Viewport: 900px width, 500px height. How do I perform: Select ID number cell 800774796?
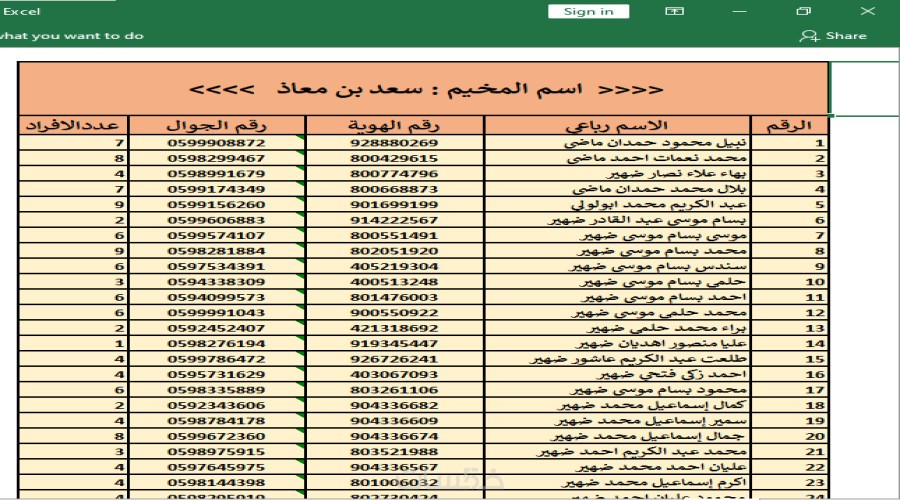click(x=394, y=173)
